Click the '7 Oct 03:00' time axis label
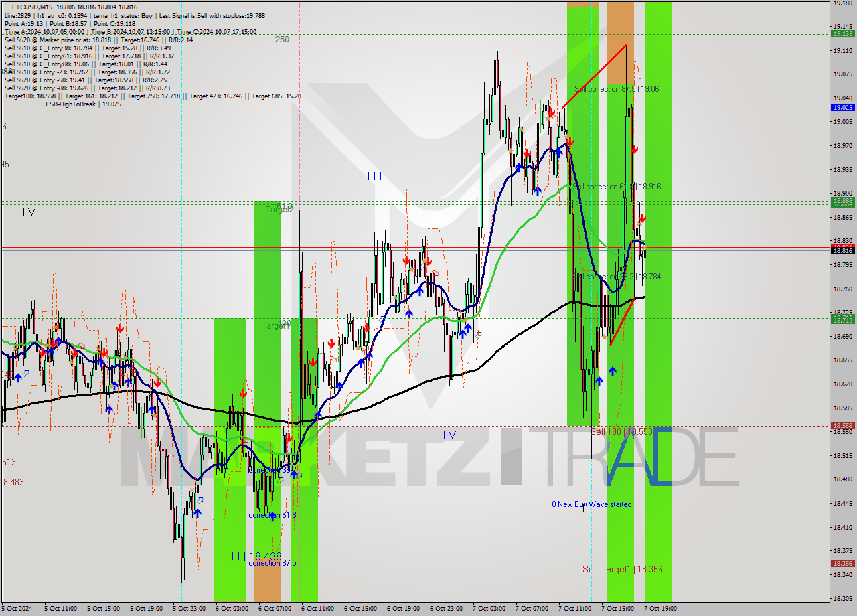Screen dimensions: 857x616 [489, 609]
